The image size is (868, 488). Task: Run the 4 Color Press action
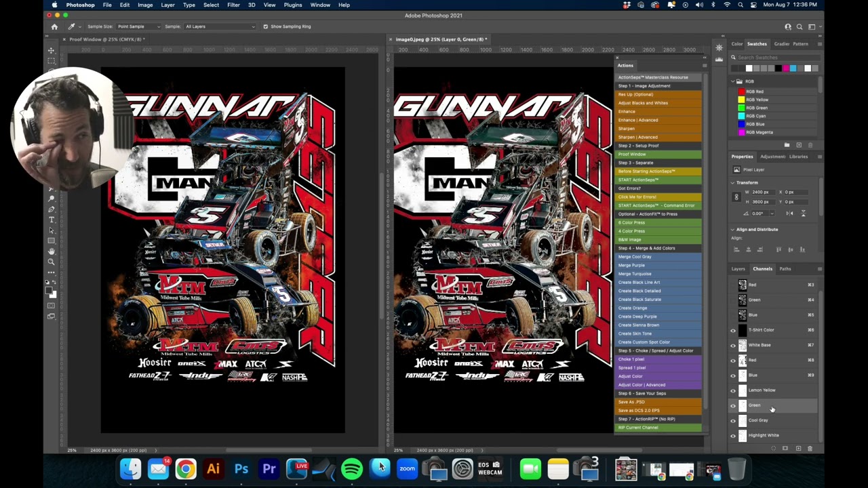(x=658, y=231)
